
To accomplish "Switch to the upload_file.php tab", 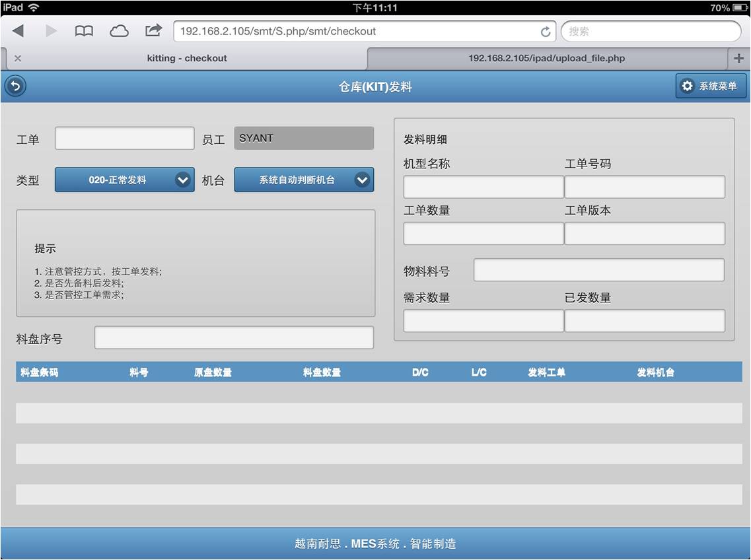I will (546, 58).
